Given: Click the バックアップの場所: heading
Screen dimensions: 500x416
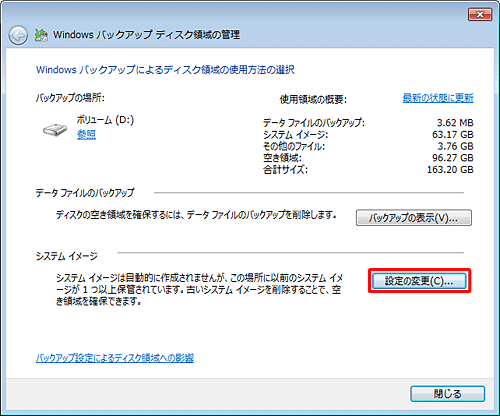Looking at the screenshot, I should [x=70, y=98].
